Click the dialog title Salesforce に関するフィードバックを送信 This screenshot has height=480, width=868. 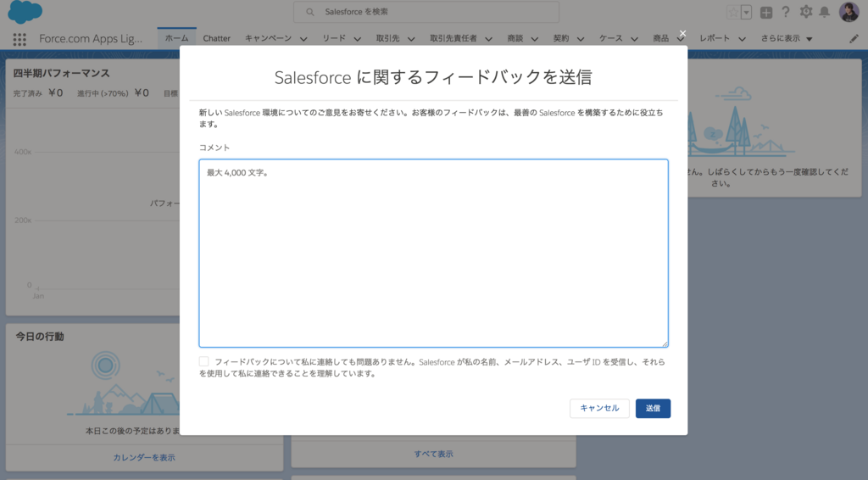[433, 77]
